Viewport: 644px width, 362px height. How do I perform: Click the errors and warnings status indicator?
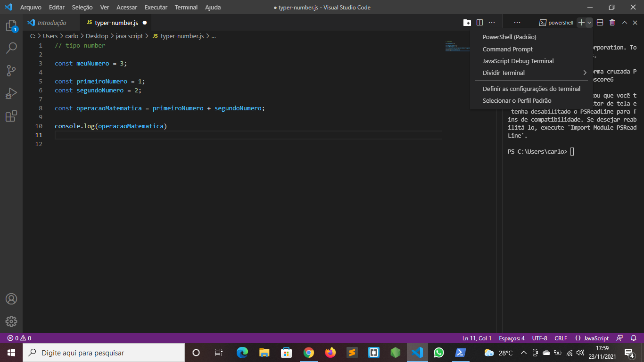pos(19,338)
